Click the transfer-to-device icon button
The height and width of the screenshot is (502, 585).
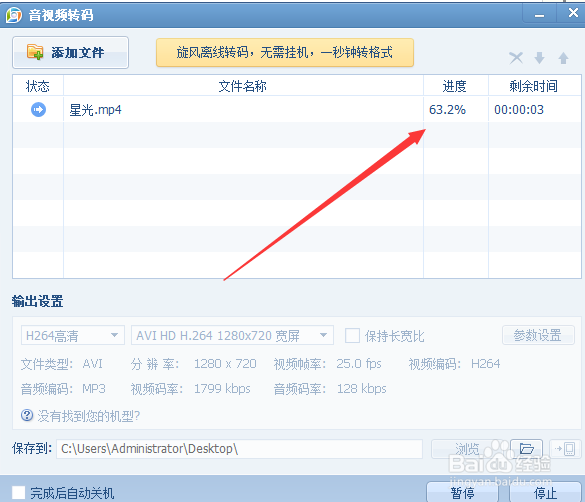pyautogui.click(x=565, y=449)
